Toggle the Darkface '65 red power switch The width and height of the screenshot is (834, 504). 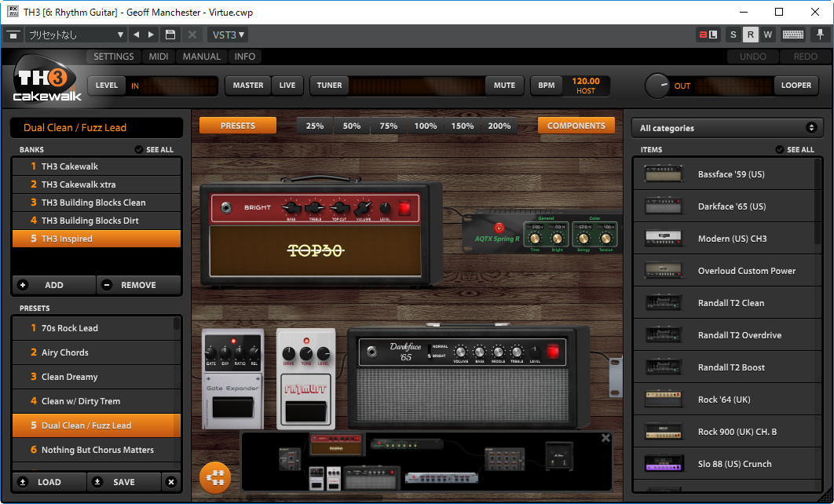tap(553, 352)
